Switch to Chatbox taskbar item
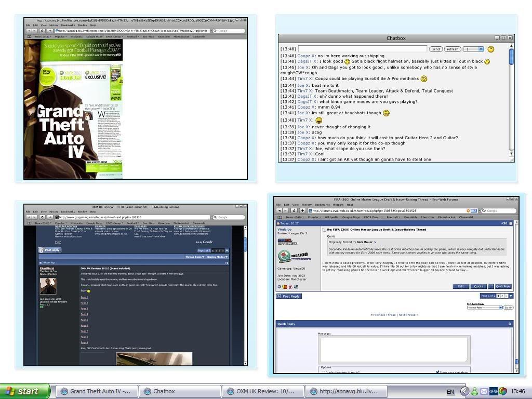 coord(180,391)
